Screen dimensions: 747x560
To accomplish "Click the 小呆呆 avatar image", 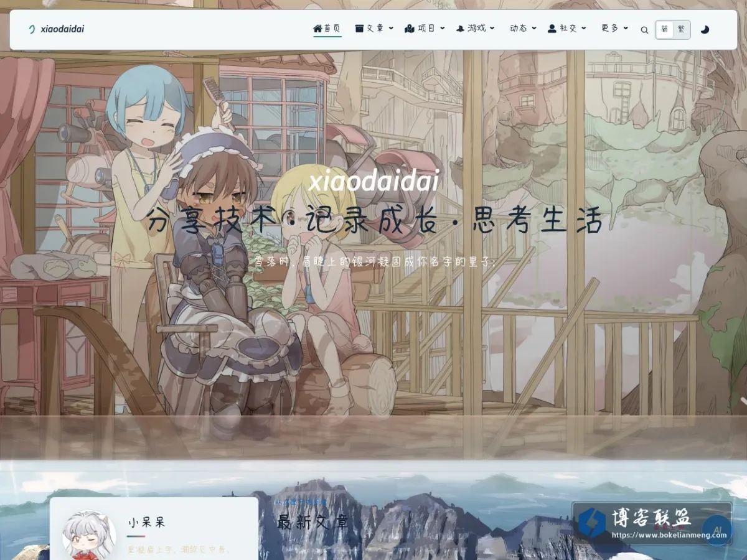I will [x=89, y=535].
